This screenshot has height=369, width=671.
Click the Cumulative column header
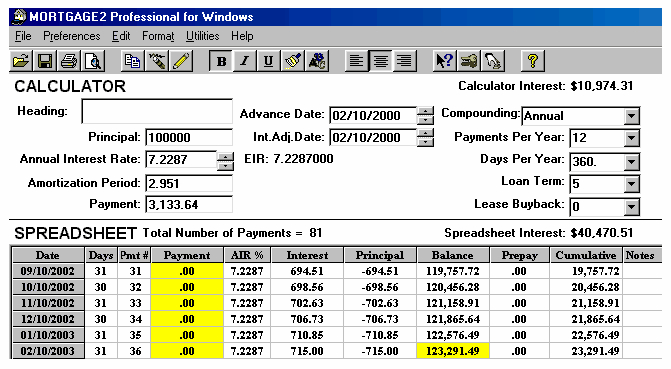coord(585,255)
